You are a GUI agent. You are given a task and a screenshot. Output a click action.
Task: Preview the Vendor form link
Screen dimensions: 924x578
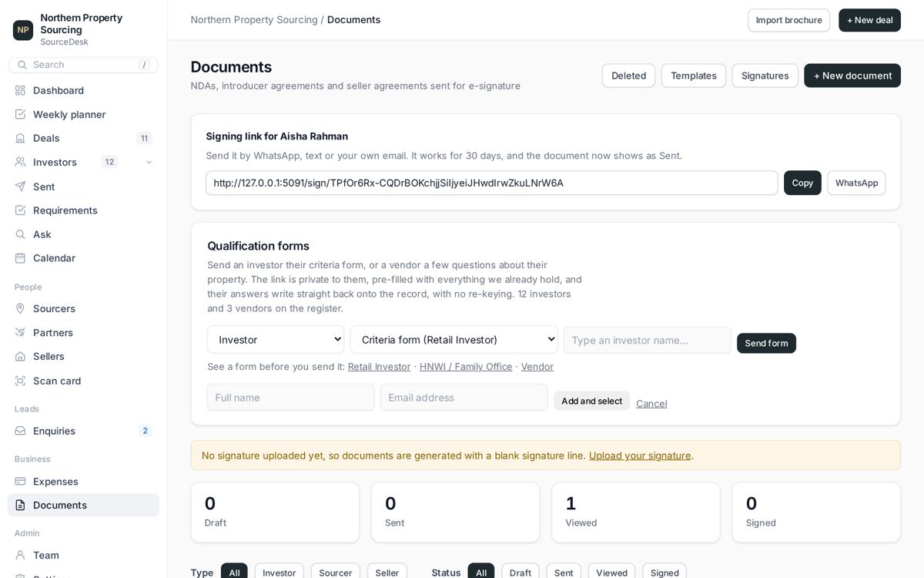point(537,367)
